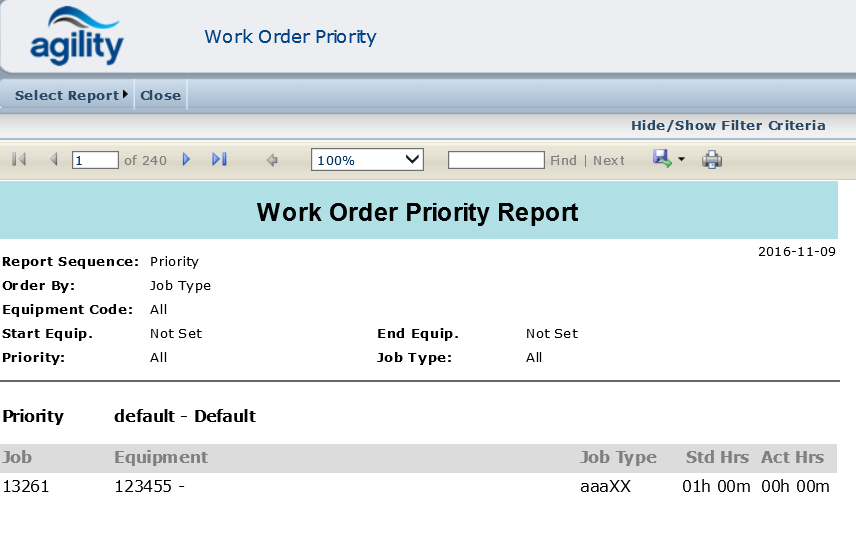The image size is (856, 539).
Task: Open the Select Report menu
Action: [x=71, y=96]
